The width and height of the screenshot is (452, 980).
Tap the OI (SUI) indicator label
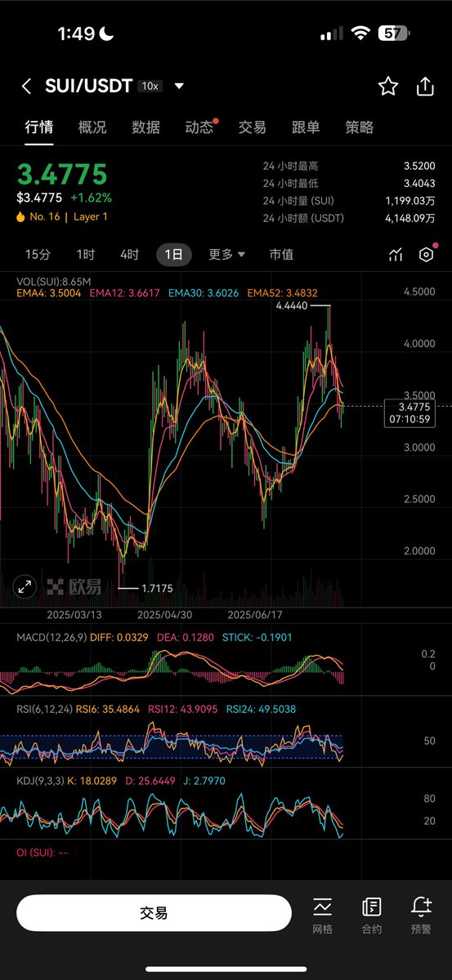[x=43, y=853]
